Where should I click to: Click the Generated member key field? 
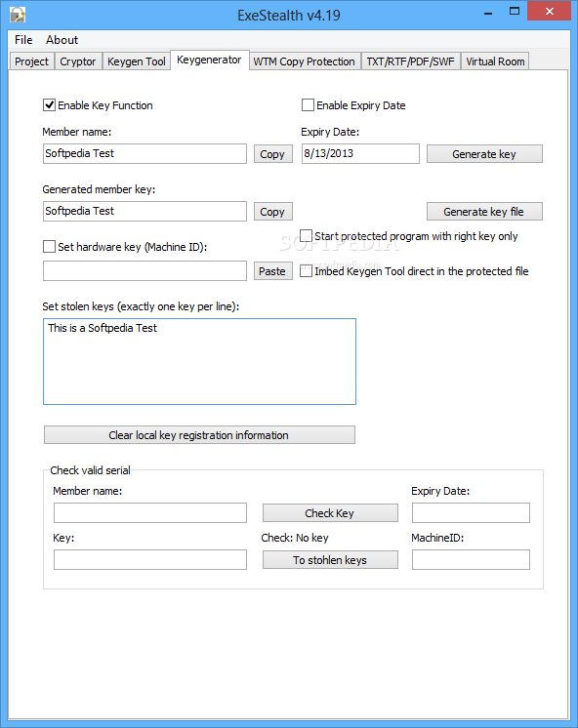point(144,211)
